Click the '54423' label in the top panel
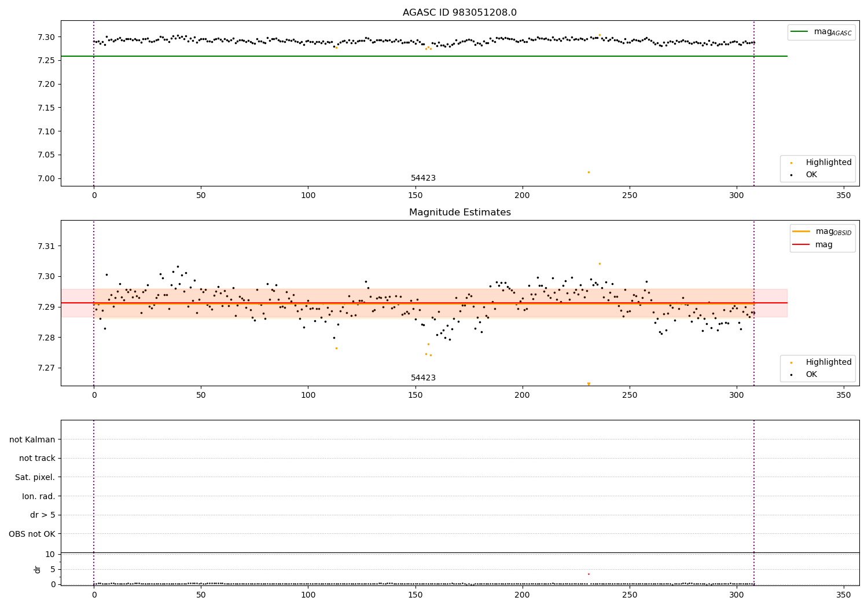Screen dimensions: 868x608 tap(423, 178)
